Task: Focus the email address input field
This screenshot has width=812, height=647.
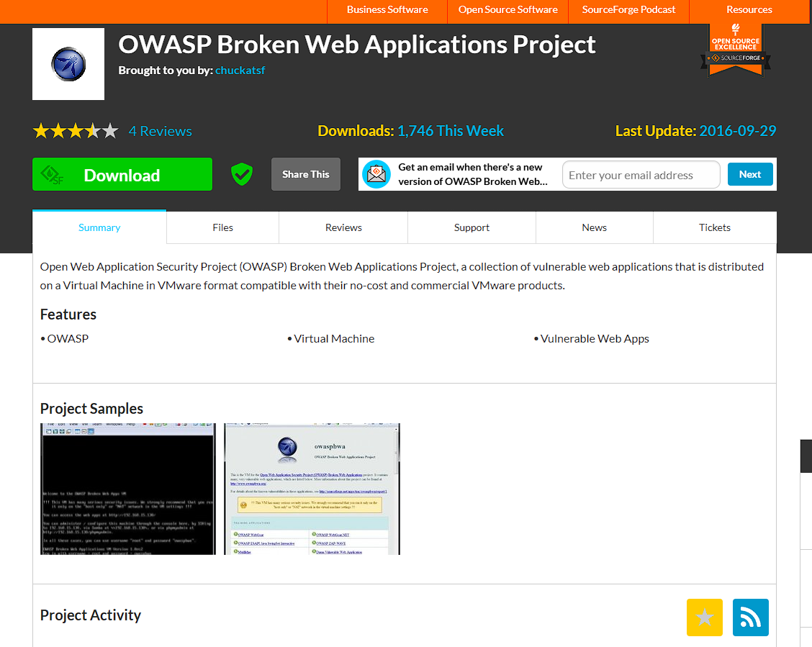Action: coord(641,174)
